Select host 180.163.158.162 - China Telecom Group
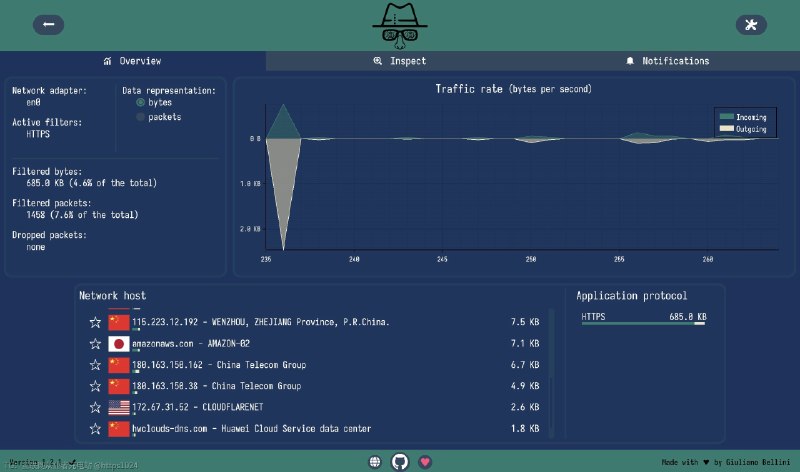The height and width of the screenshot is (472, 800). [x=314, y=365]
